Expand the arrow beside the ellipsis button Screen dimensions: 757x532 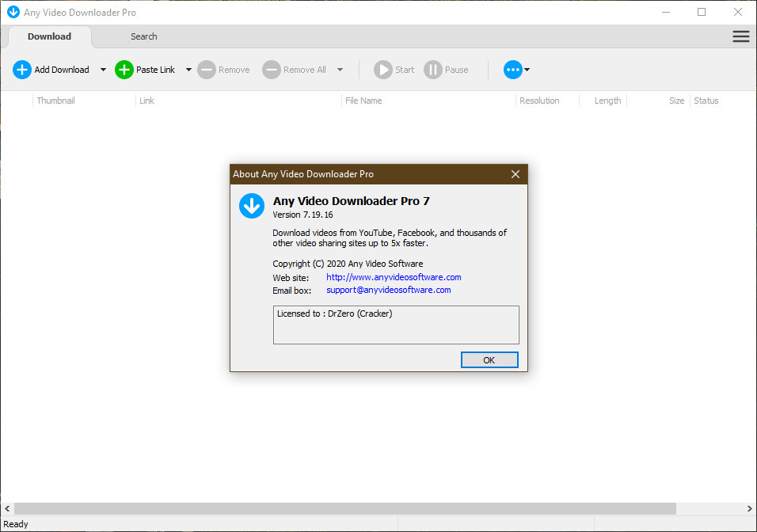coord(527,70)
